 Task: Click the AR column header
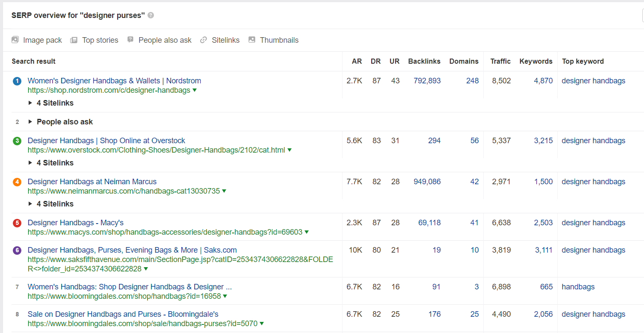click(x=357, y=61)
